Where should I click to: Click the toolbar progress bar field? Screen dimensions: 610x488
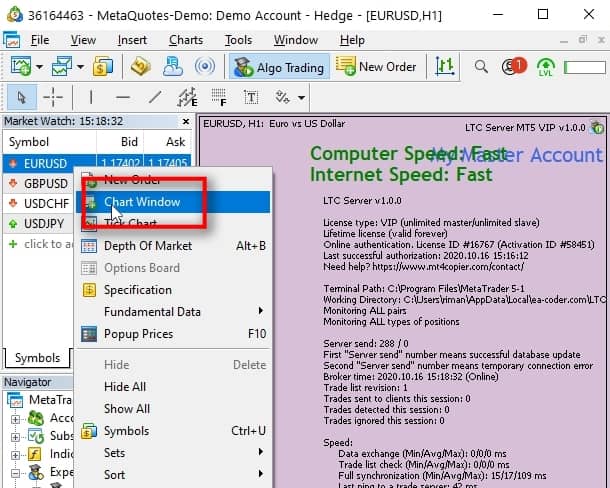pyautogui.click(x=585, y=67)
